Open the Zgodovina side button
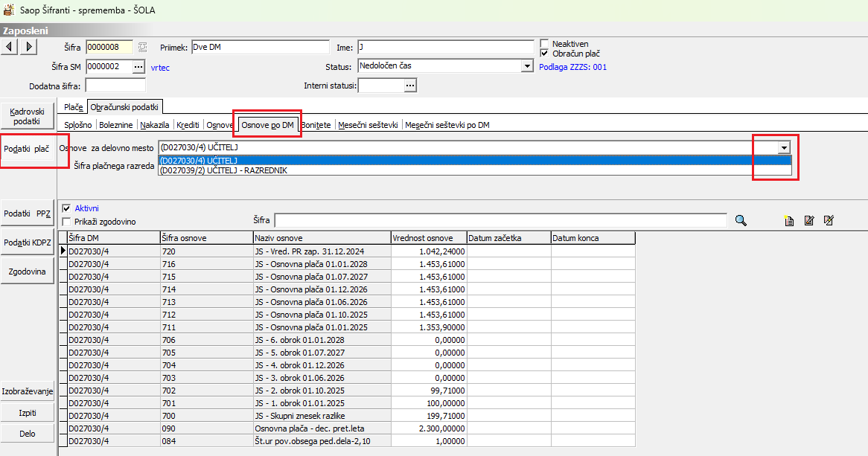 (x=27, y=272)
